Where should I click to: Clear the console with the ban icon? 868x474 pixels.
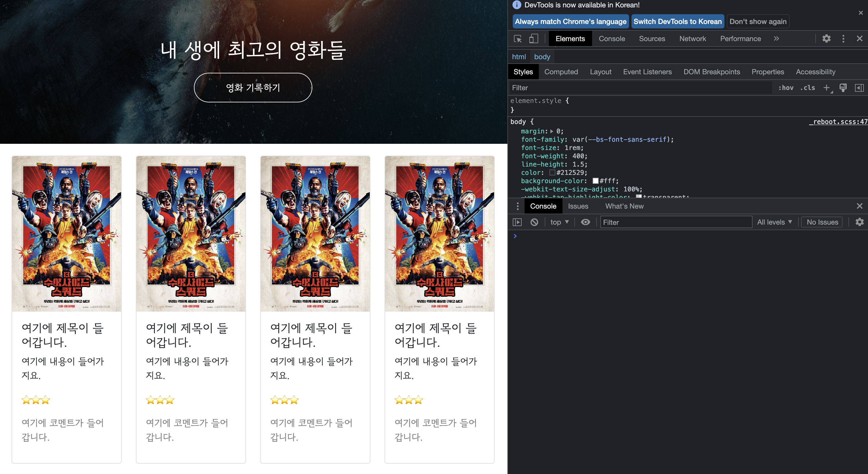(534, 222)
